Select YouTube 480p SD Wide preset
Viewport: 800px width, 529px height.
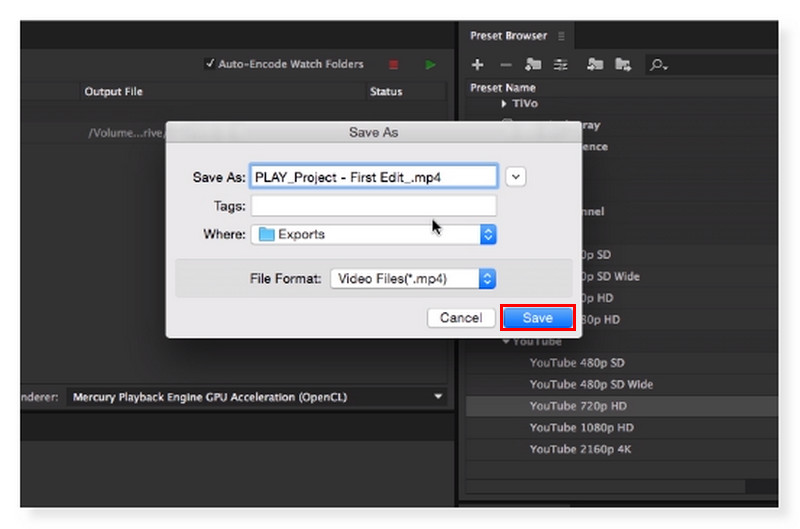pyautogui.click(x=591, y=384)
